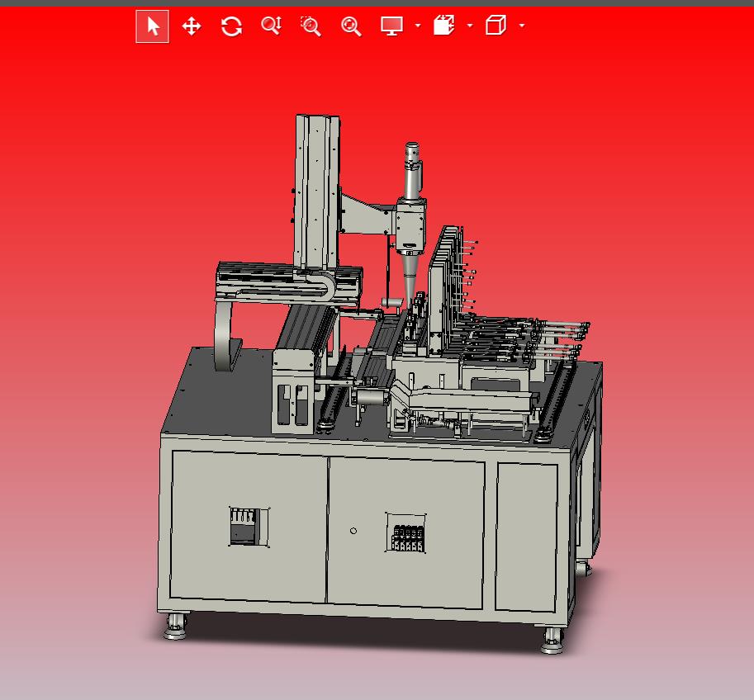Expand dropdown beside explode/section view icon
This screenshot has width=754, height=700.
[x=470, y=26]
